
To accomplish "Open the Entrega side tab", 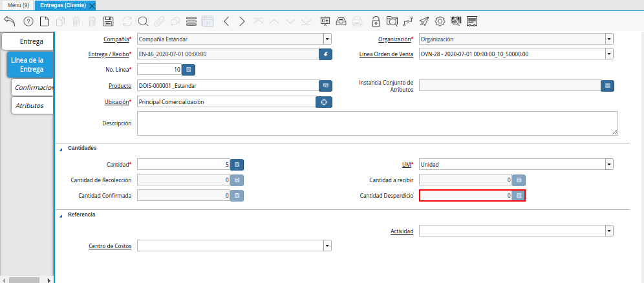I will coord(28,41).
